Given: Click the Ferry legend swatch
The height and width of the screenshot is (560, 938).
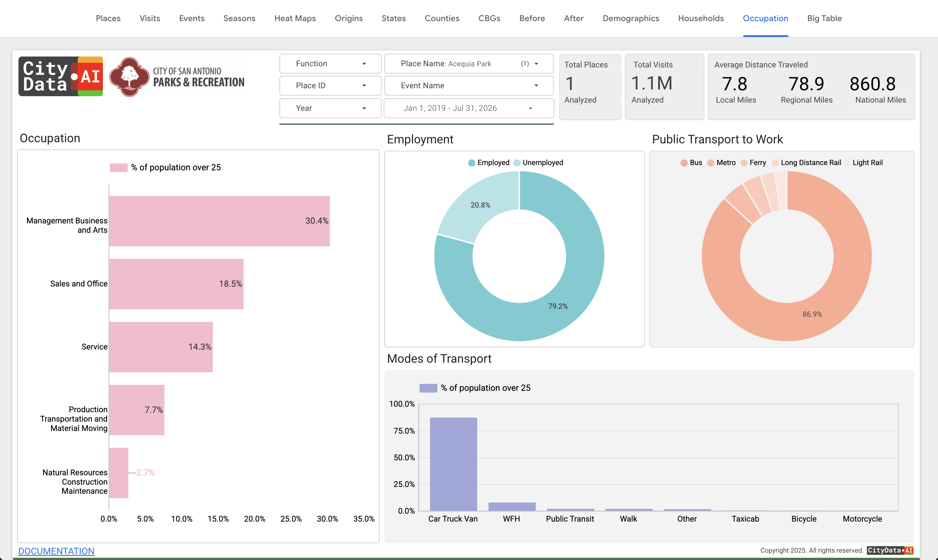Looking at the screenshot, I should click(x=744, y=163).
